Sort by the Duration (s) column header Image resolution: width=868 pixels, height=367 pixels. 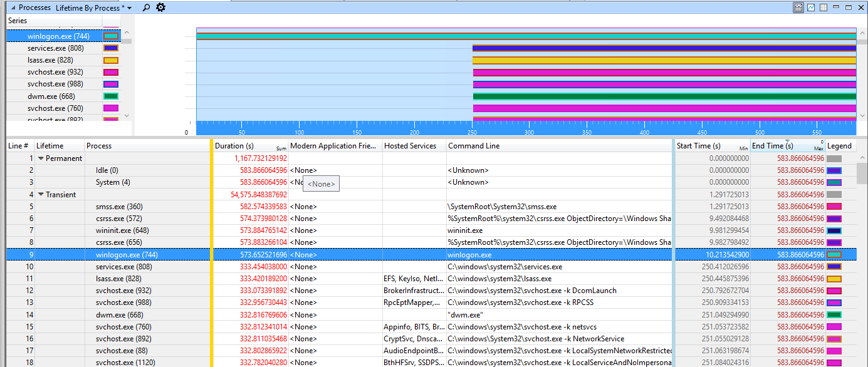tap(234, 146)
